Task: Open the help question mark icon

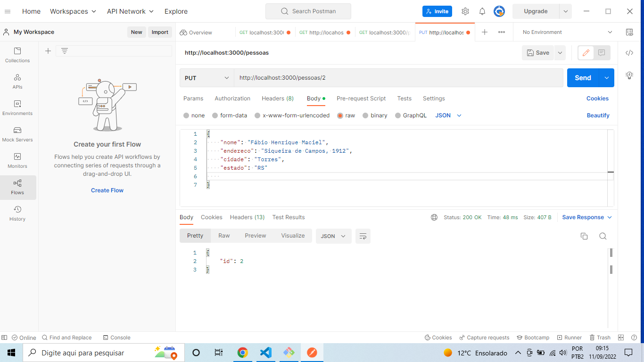Action: click(x=635, y=337)
